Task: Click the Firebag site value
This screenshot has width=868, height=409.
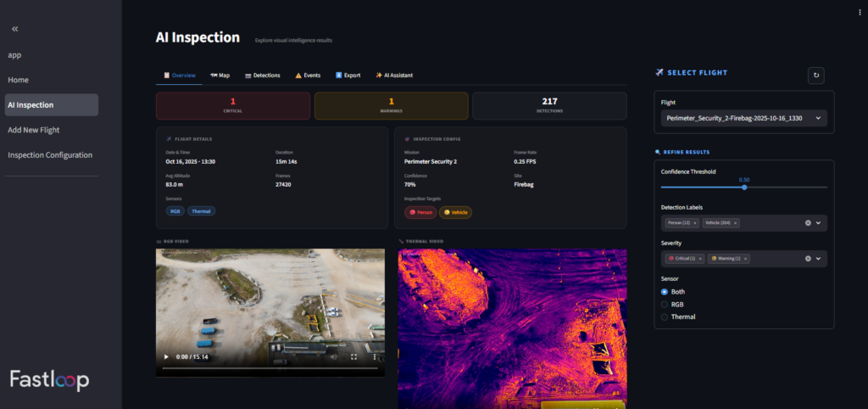Action: [523, 184]
